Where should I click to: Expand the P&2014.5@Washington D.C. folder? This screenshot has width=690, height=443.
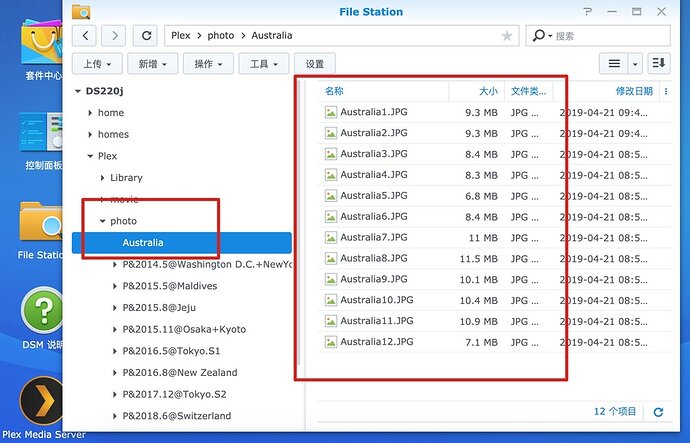[115, 264]
